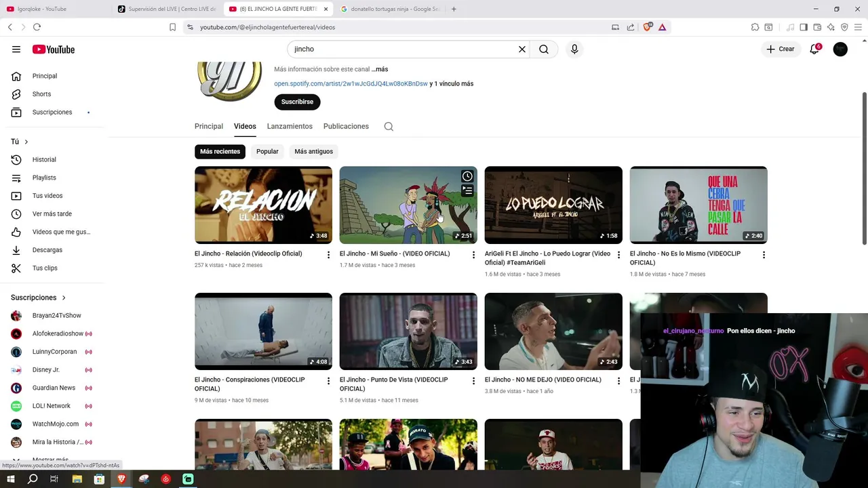Open the notifications bell

click(x=815, y=49)
